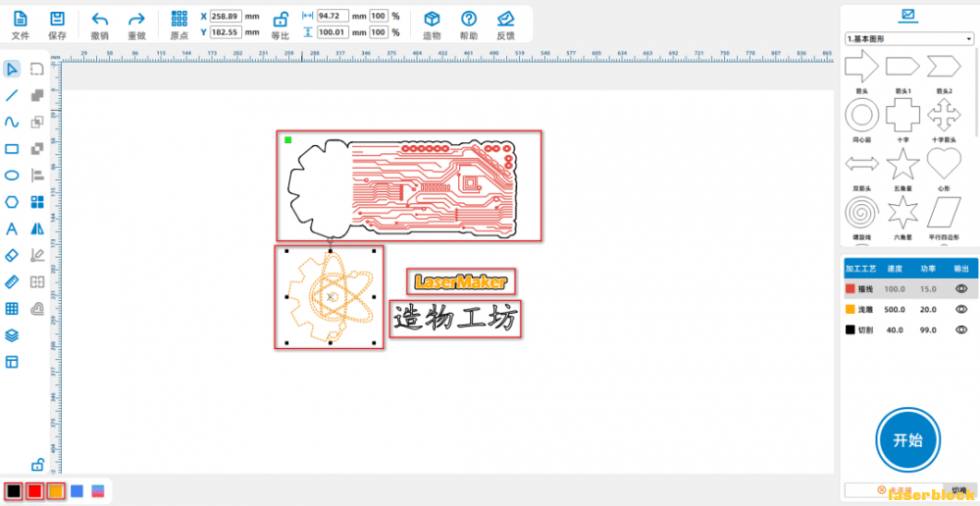The width and height of the screenshot is (980, 506).
Task: Click the mirror flip triangles icon
Action: click(x=37, y=228)
